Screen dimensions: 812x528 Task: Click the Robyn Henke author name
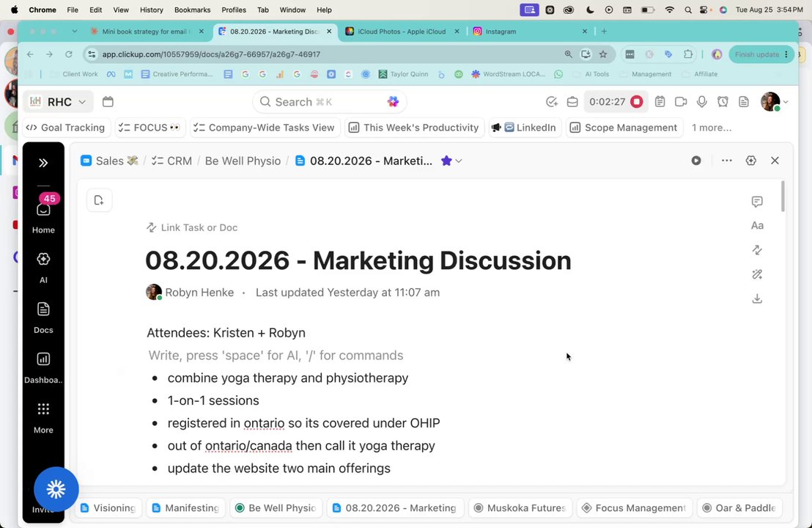199,293
